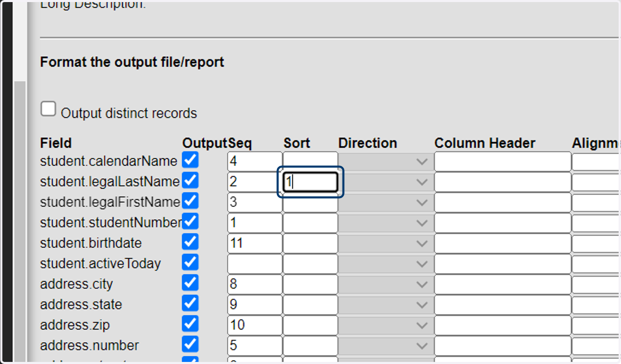Click Sort field for student.activeToday

[310, 264]
